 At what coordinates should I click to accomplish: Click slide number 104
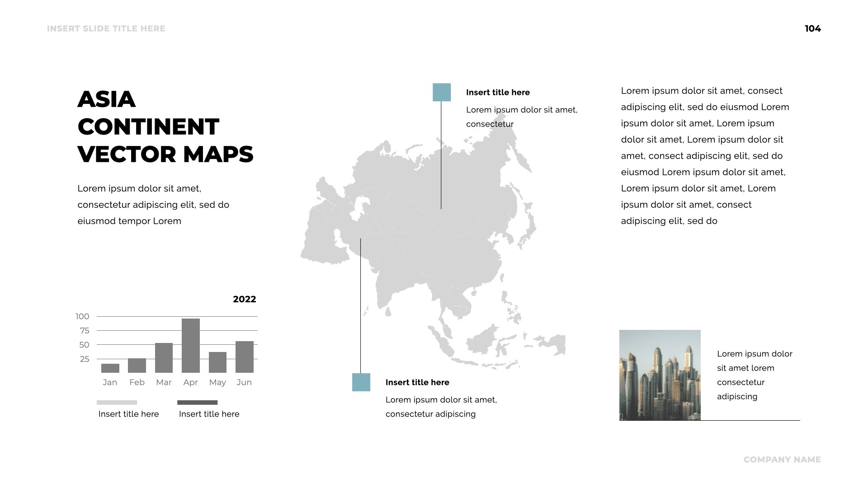tap(812, 28)
